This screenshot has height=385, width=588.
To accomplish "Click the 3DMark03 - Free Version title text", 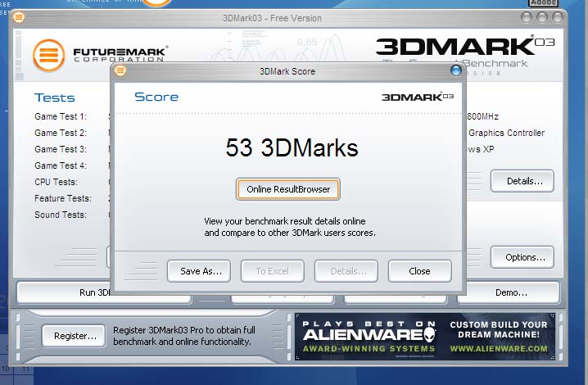I will 272,18.
